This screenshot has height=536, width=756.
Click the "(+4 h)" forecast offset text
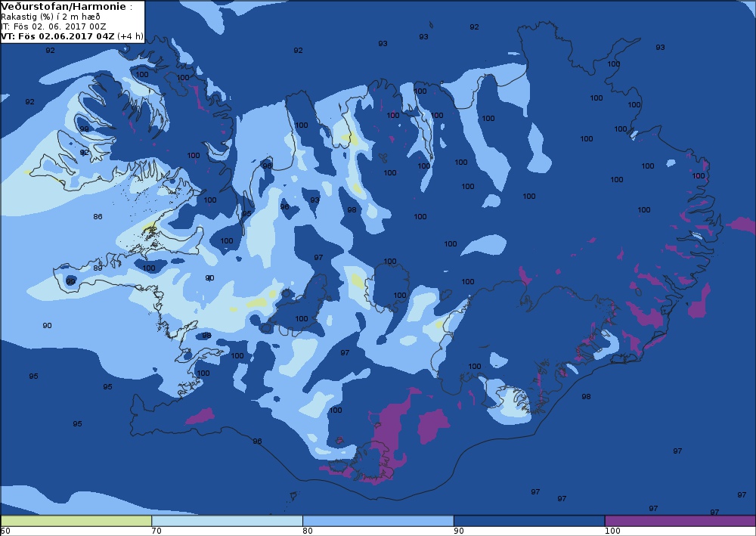tap(130, 36)
